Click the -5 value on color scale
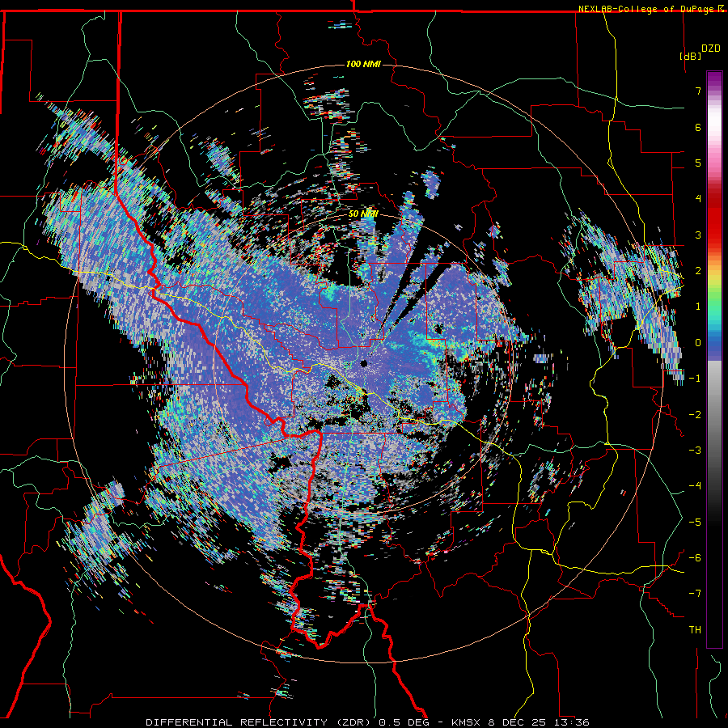Image resolution: width=728 pixels, height=728 pixels. 695,523
